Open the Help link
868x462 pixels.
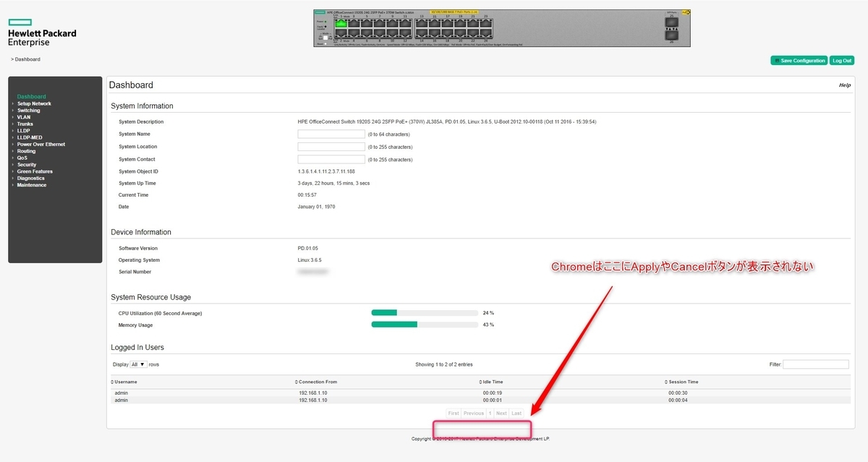[x=844, y=85]
